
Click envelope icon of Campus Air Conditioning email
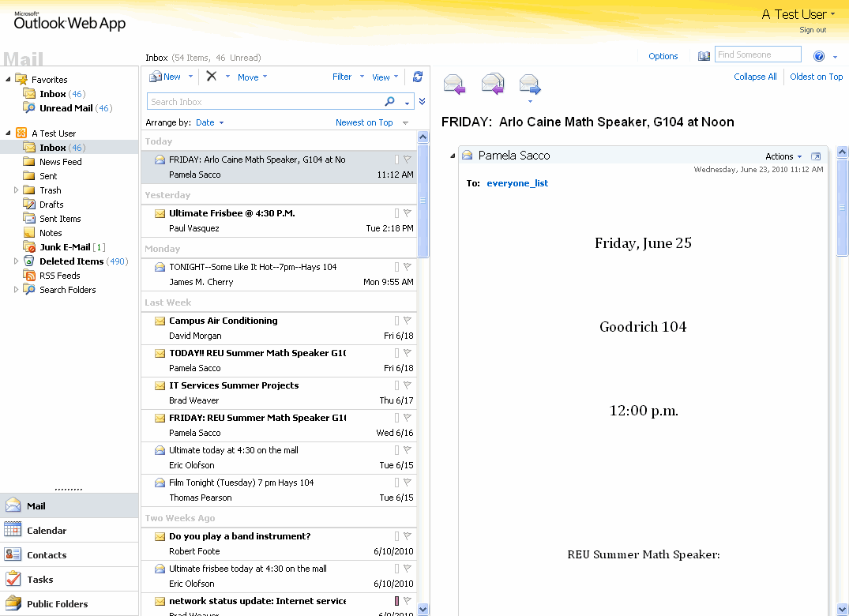(160, 321)
